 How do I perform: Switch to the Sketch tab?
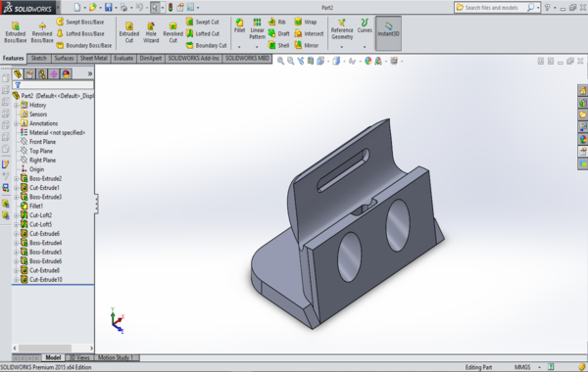39,59
